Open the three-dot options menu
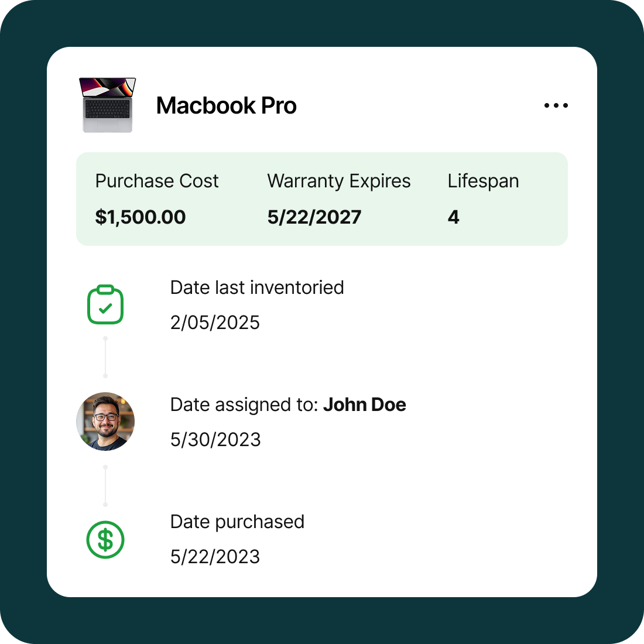 pos(556,105)
